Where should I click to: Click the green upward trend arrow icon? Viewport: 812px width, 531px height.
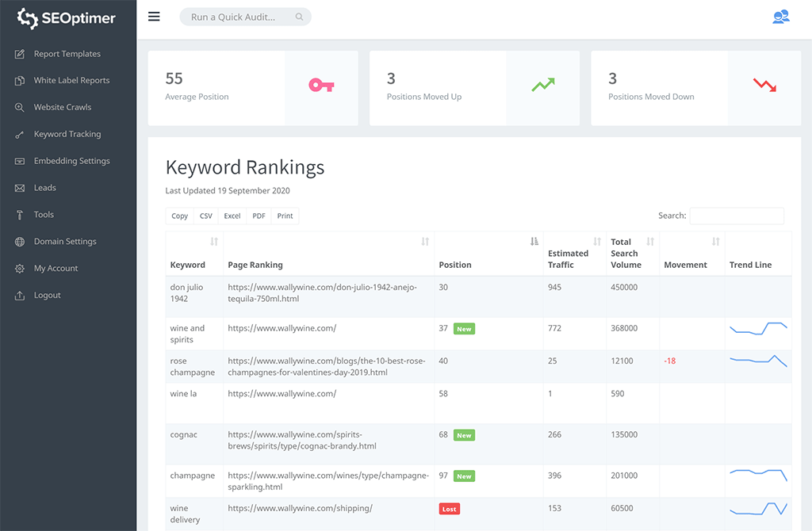tap(542, 86)
